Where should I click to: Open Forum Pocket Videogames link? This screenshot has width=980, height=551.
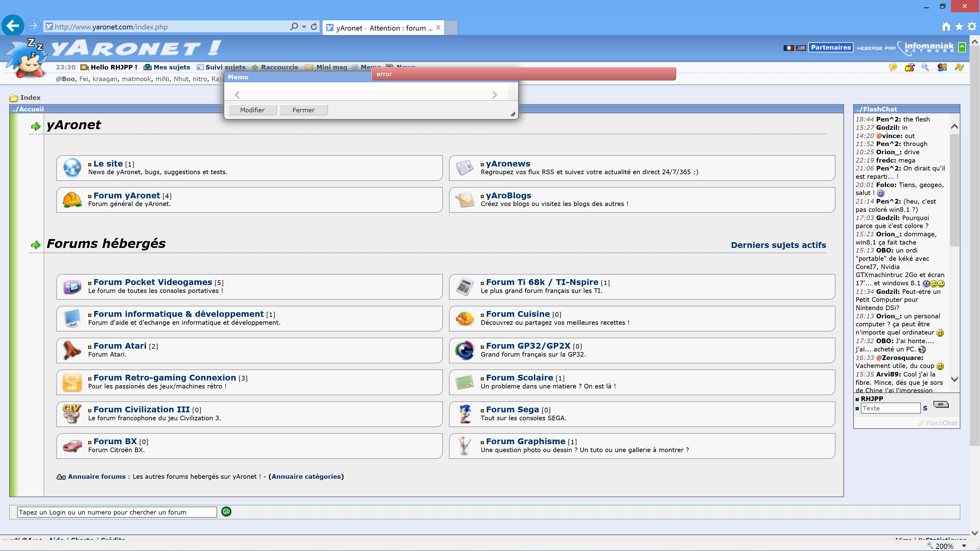pyautogui.click(x=153, y=282)
